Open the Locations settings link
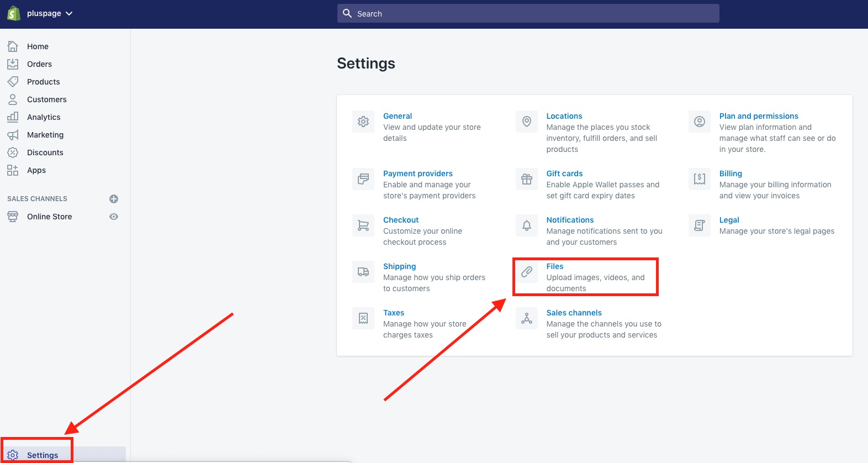The width and height of the screenshot is (868, 463). tap(564, 116)
